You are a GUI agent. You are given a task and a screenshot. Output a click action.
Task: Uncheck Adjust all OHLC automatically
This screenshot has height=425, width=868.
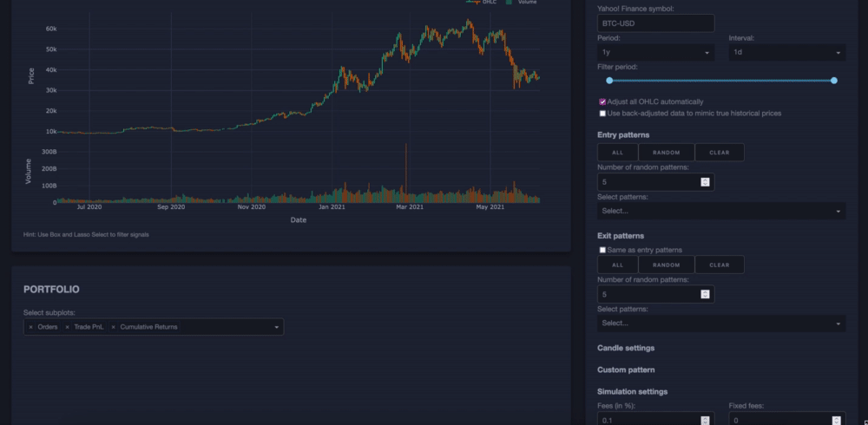pos(603,101)
